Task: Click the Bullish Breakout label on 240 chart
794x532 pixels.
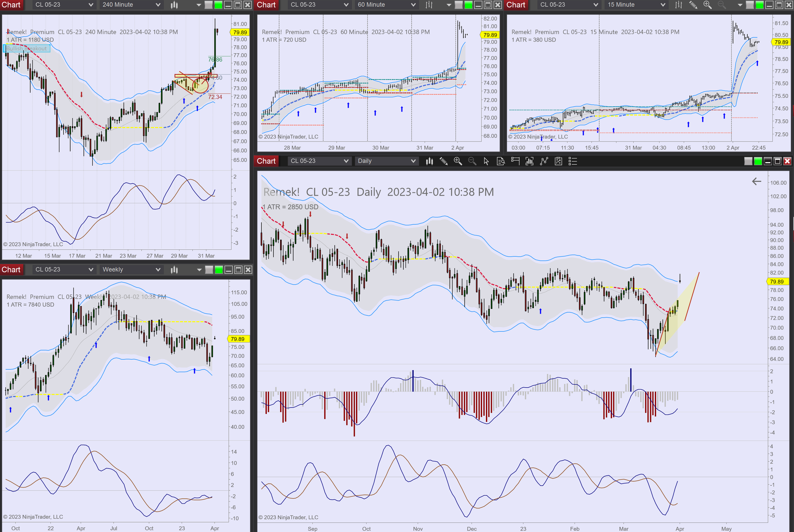Action: pyautogui.click(x=27, y=49)
